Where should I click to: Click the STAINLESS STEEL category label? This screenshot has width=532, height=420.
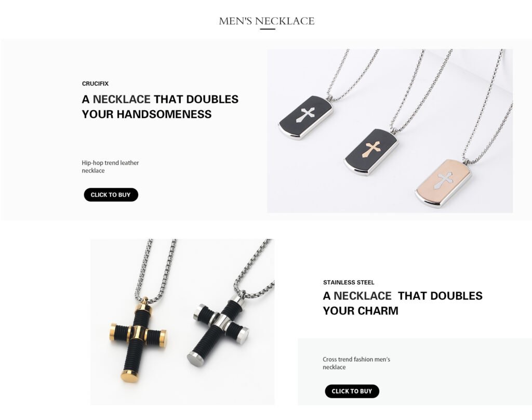pyautogui.click(x=349, y=282)
